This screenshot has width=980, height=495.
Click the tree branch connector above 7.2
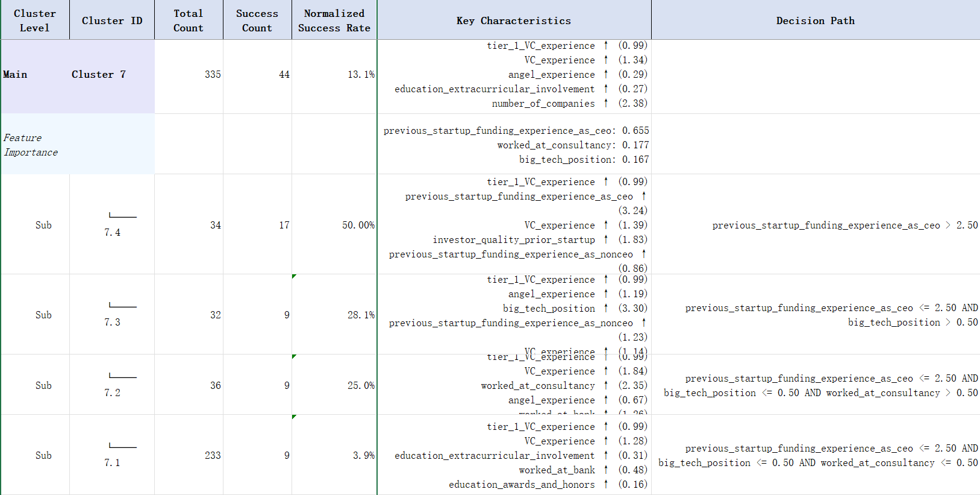tap(122, 376)
